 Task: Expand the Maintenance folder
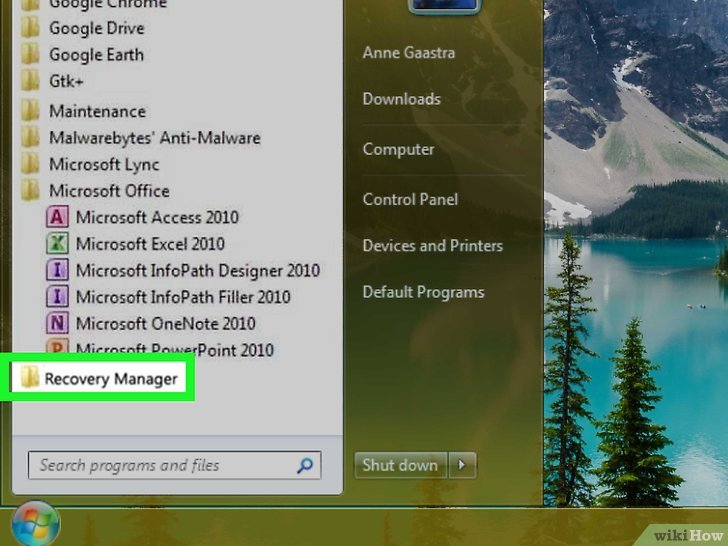83,111
